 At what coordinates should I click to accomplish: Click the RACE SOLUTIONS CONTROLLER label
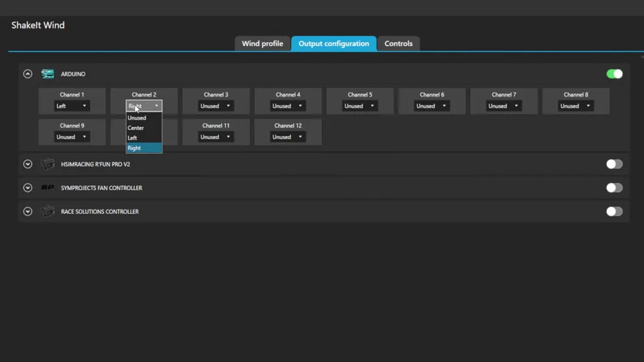point(100,212)
